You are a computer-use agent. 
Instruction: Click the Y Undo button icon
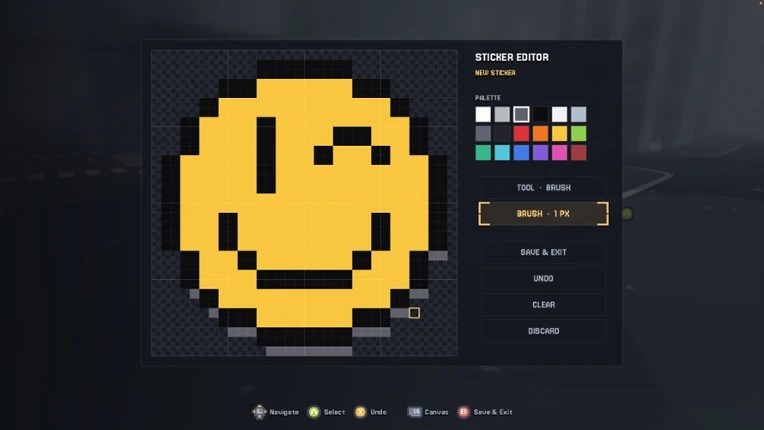pos(360,412)
